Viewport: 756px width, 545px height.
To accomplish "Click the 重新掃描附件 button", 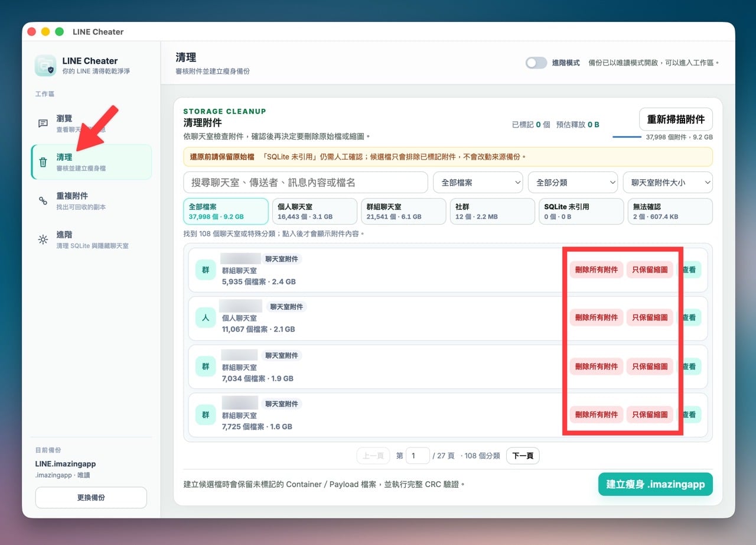I will pos(676,119).
